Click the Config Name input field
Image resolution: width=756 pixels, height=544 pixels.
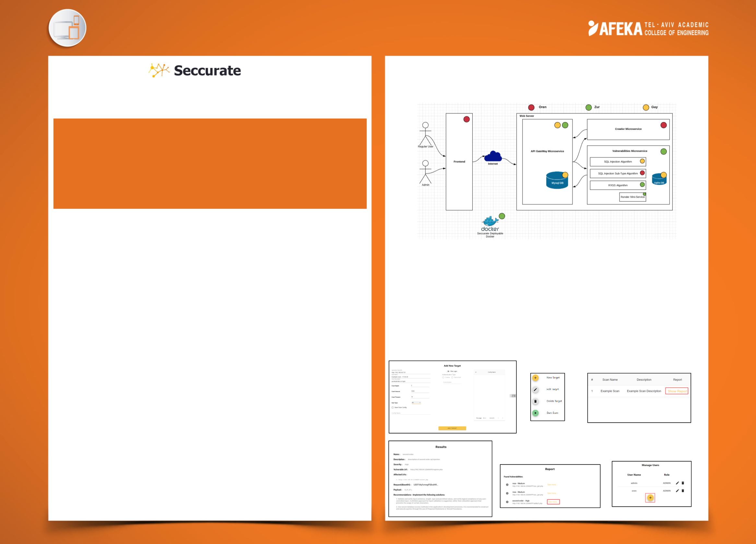[x=411, y=413]
